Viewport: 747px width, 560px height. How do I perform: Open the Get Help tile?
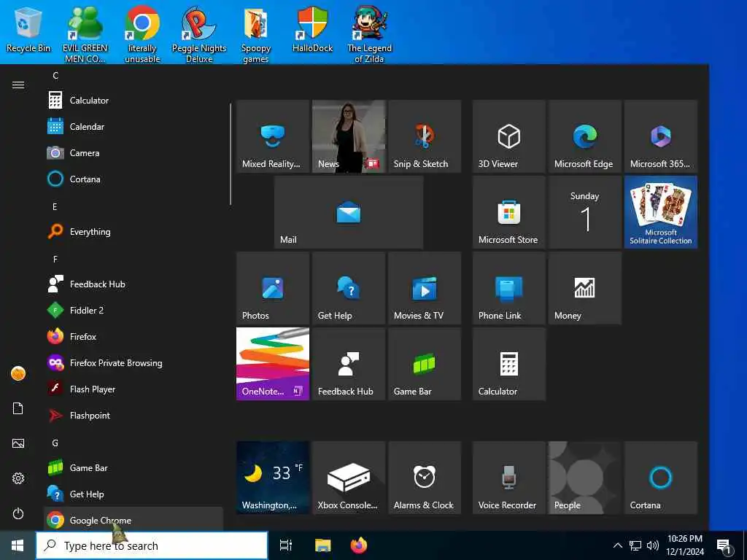[x=349, y=288]
